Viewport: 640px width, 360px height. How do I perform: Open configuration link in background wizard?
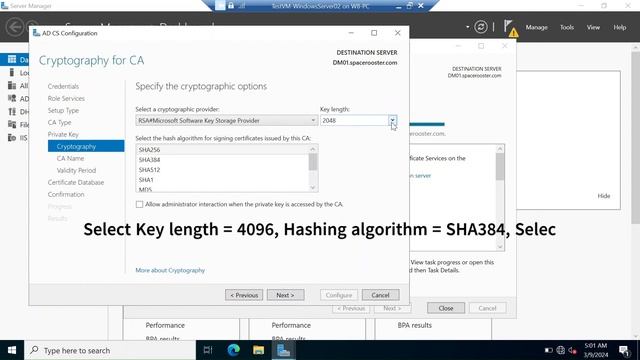pos(420,176)
